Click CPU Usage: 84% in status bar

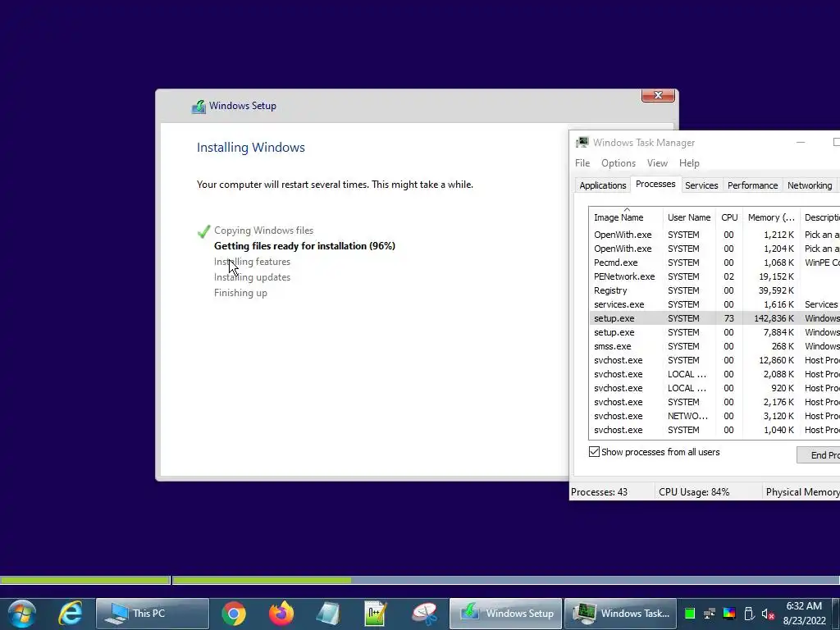point(694,492)
